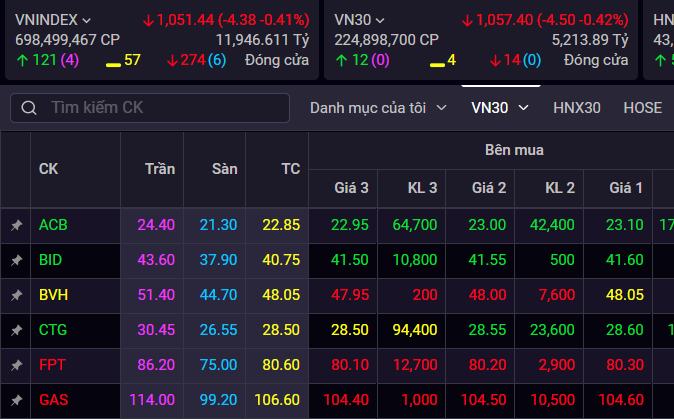
Task: Type in the Tìm kiếm CK search box
Action: pos(160,108)
